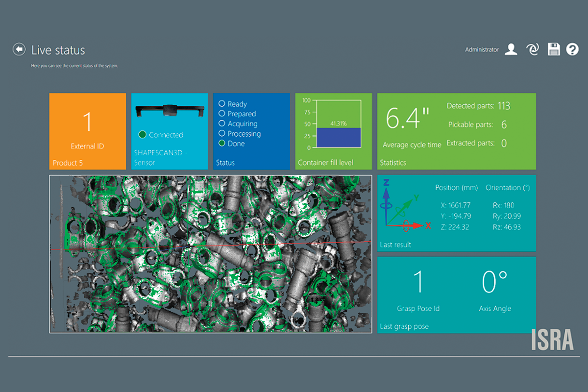This screenshot has height=392, width=588.
Task: Click the External ID number 1
Action: click(88, 122)
